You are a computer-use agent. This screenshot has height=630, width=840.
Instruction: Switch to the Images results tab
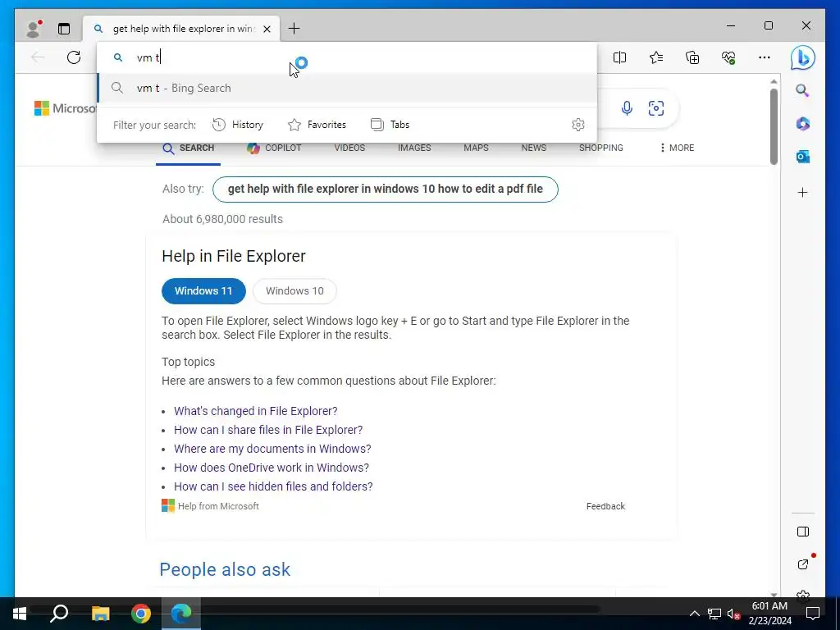click(x=414, y=148)
